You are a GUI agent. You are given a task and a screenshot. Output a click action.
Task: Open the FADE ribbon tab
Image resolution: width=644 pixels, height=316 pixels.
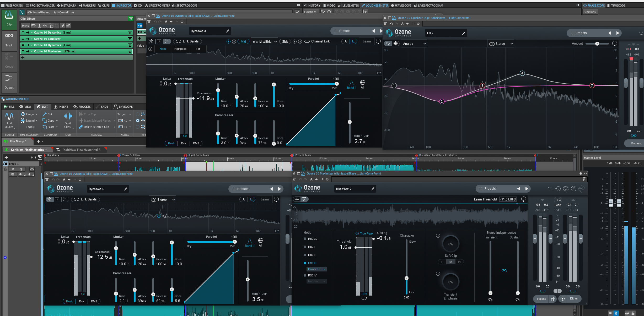click(x=102, y=107)
